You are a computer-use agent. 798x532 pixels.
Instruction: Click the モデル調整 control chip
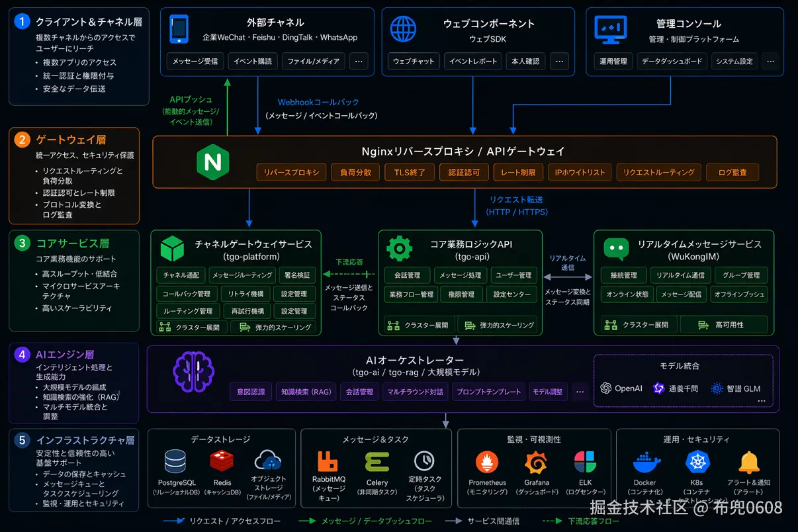click(x=550, y=391)
